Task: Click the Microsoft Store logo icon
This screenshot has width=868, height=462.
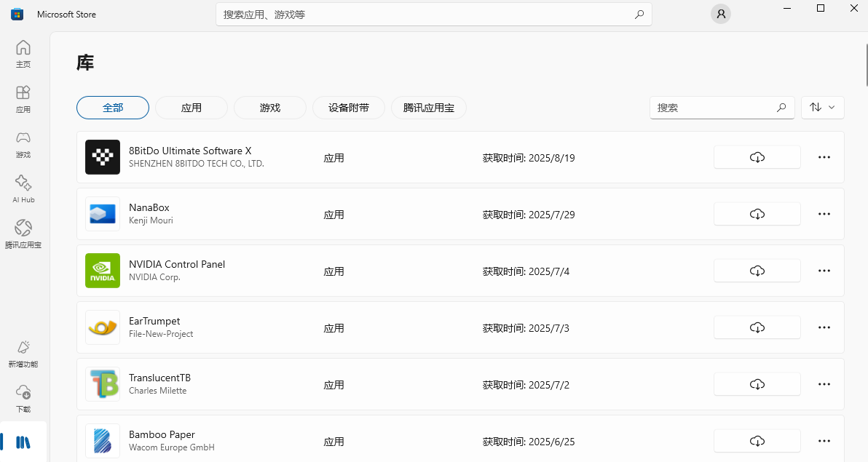Action: coord(17,15)
